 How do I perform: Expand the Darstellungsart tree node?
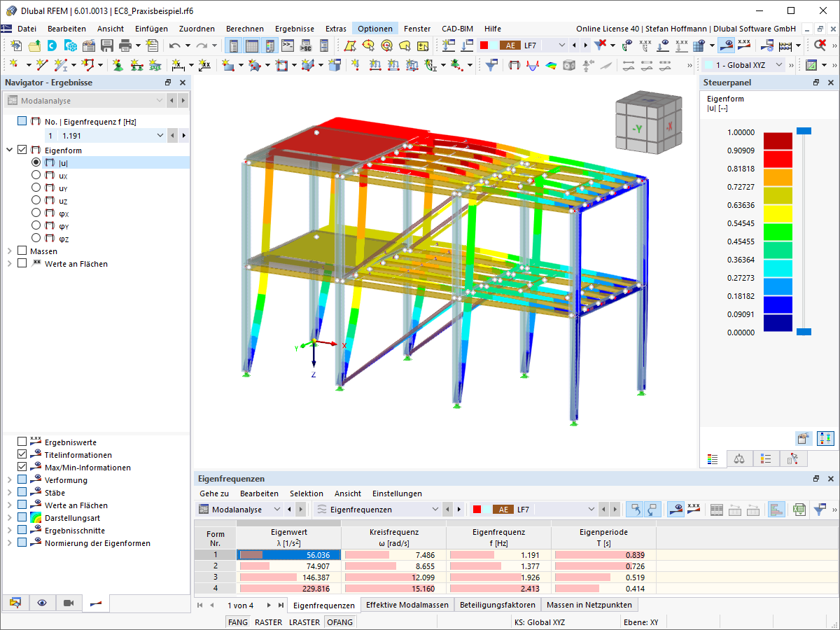coord(9,517)
